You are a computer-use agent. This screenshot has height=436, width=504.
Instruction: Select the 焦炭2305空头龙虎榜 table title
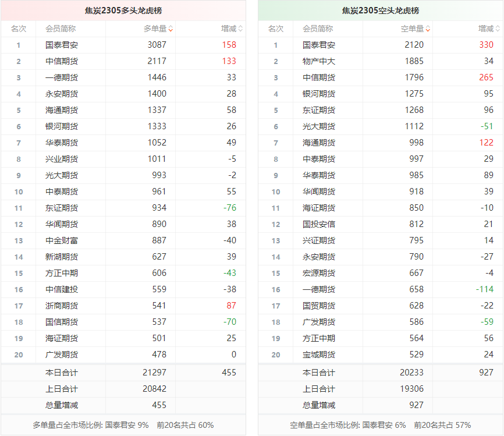point(381,10)
